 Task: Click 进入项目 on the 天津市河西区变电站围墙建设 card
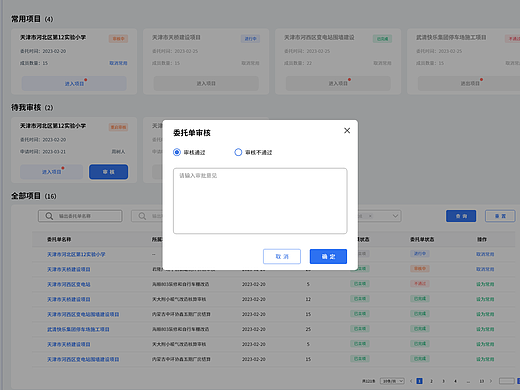pyautogui.click(x=338, y=83)
